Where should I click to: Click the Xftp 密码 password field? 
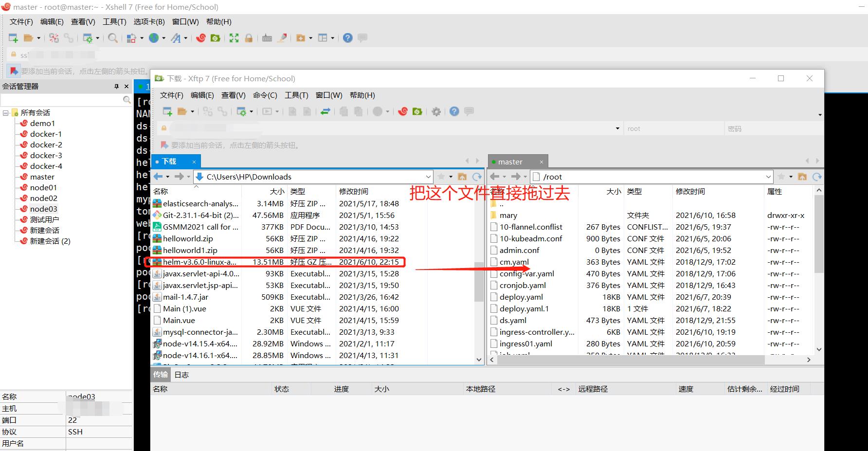click(x=773, y=128)
